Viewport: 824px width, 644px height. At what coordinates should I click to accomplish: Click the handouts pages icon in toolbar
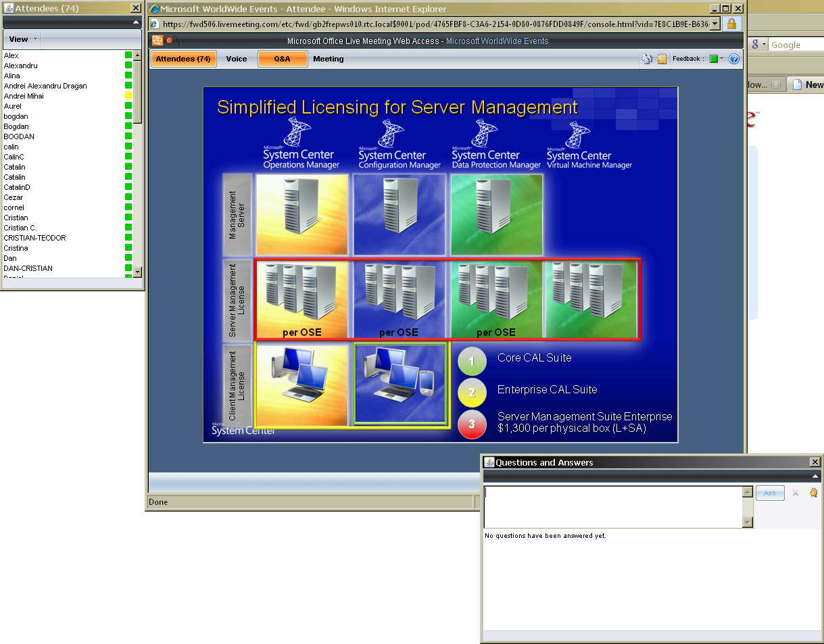[x=647, y=59]
